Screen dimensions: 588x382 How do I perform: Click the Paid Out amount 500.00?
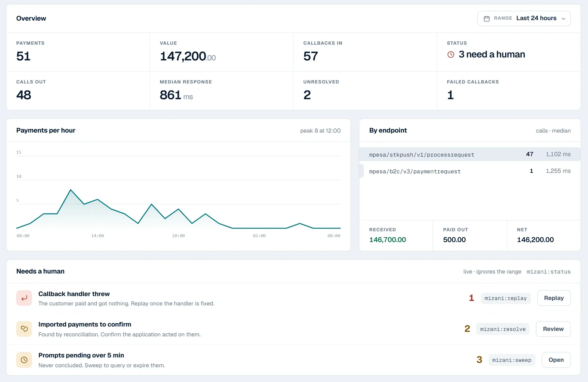tap(454, 240)
